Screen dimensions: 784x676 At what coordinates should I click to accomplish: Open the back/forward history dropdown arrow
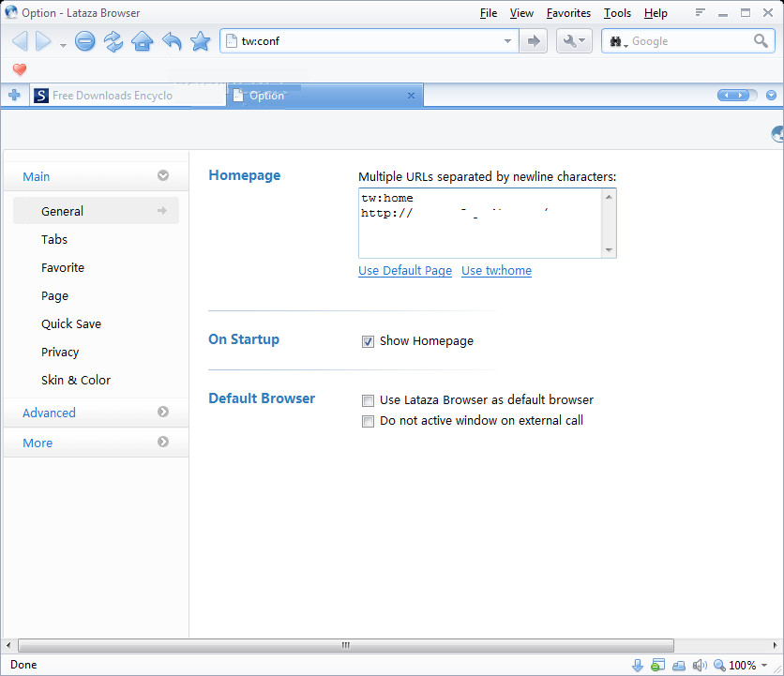pyautogui.click(x=63, y=45)
